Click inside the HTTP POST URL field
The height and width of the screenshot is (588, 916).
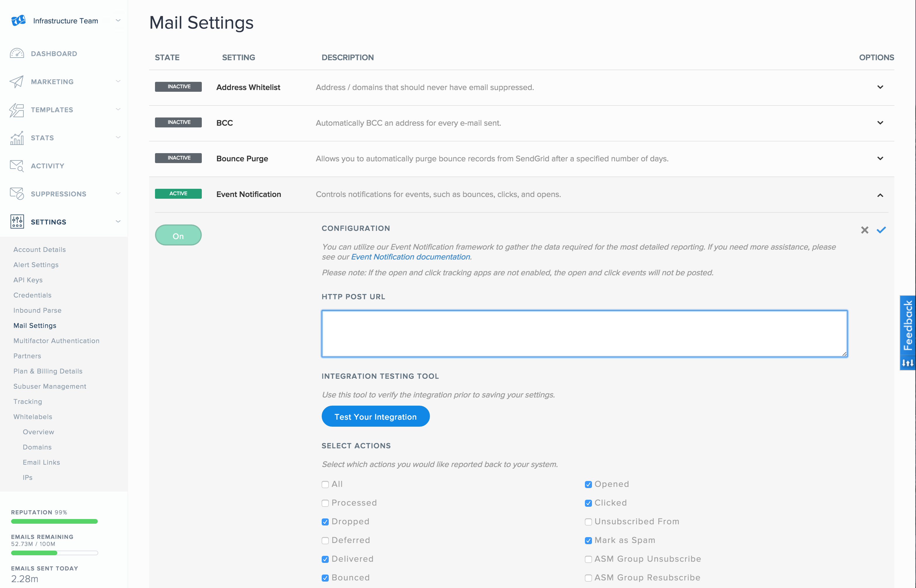coord(584,334)
